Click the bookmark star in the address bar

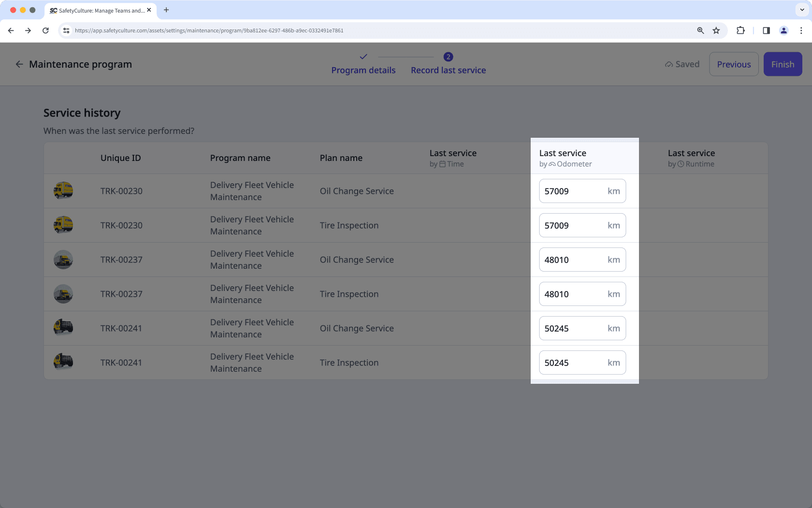[716, 30]
